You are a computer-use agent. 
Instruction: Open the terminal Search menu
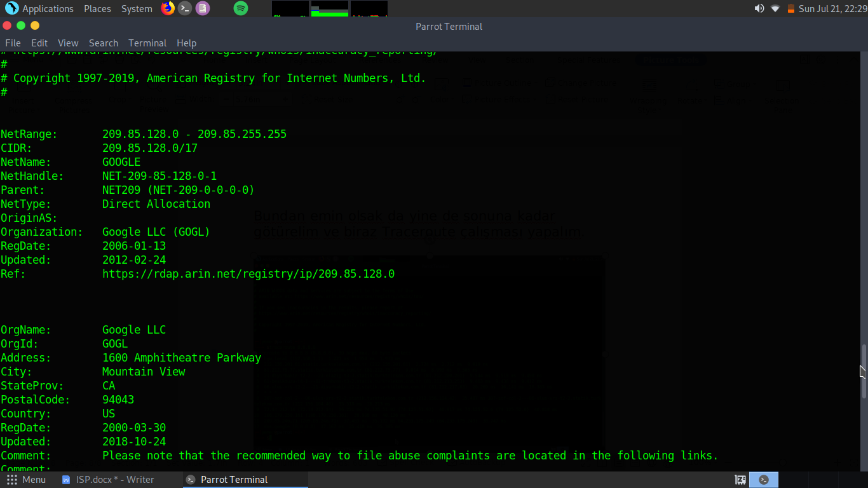[x=104, y=43]
